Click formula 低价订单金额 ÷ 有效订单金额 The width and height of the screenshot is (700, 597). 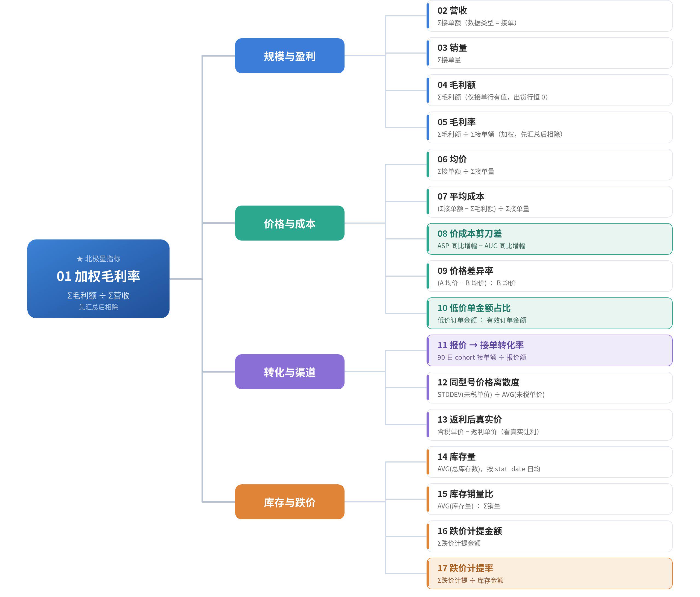(482, 320)
